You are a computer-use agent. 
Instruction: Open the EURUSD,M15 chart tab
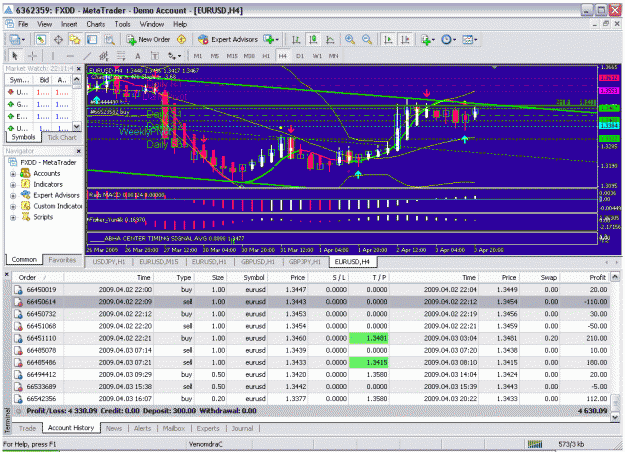(159, 261)
